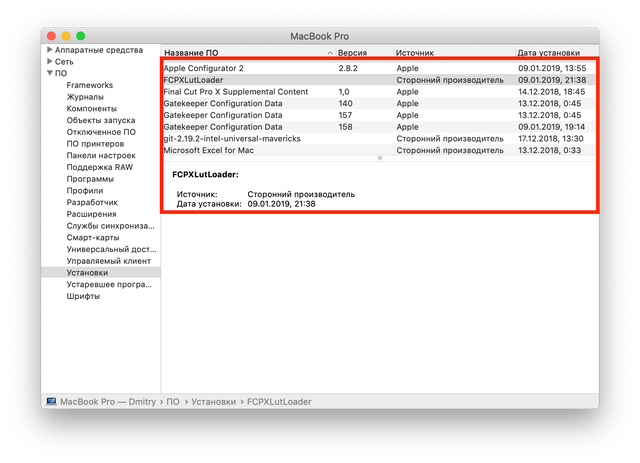Click ПО breadcrumb in path bar
Viewport: 640px width, 463px height.
[x=173, y=402]
